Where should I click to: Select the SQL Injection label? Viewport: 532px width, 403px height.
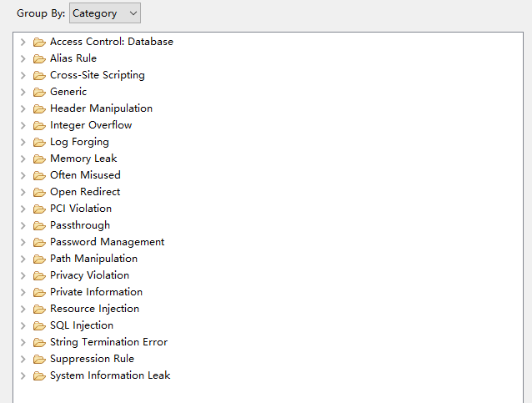click(x=82, y=325)
